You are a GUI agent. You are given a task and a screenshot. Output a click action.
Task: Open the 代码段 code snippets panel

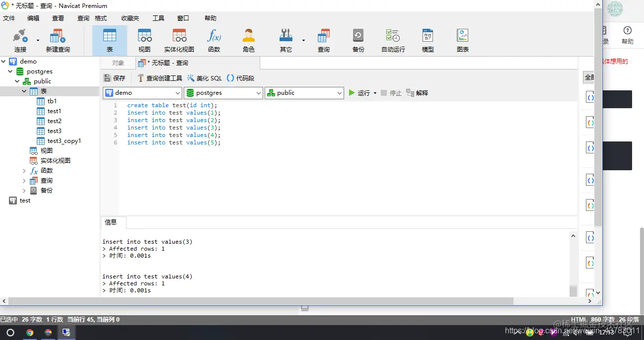pos(240,78)
